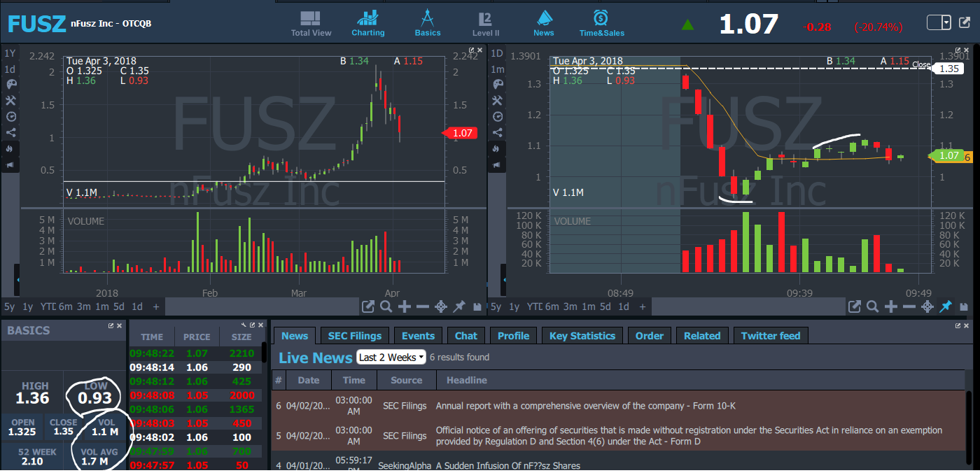Open the Total View layout
980x473 pixels.
tap(311, 23)
